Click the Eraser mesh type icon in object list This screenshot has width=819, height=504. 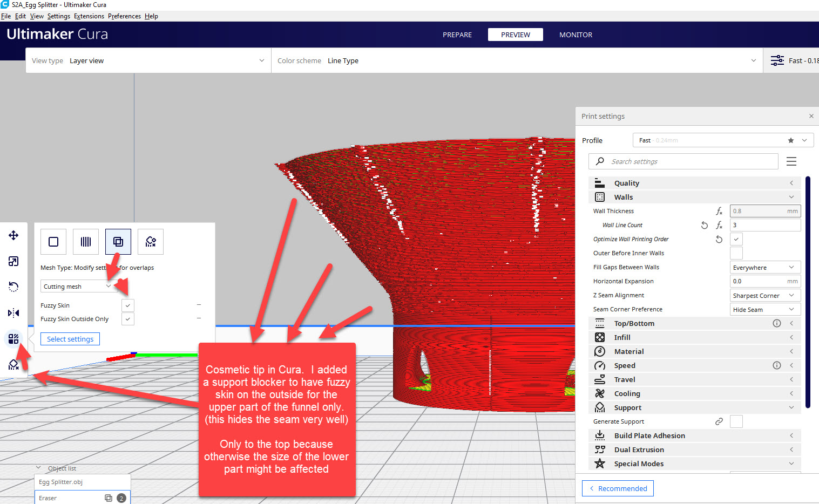(x=109, y=498)
